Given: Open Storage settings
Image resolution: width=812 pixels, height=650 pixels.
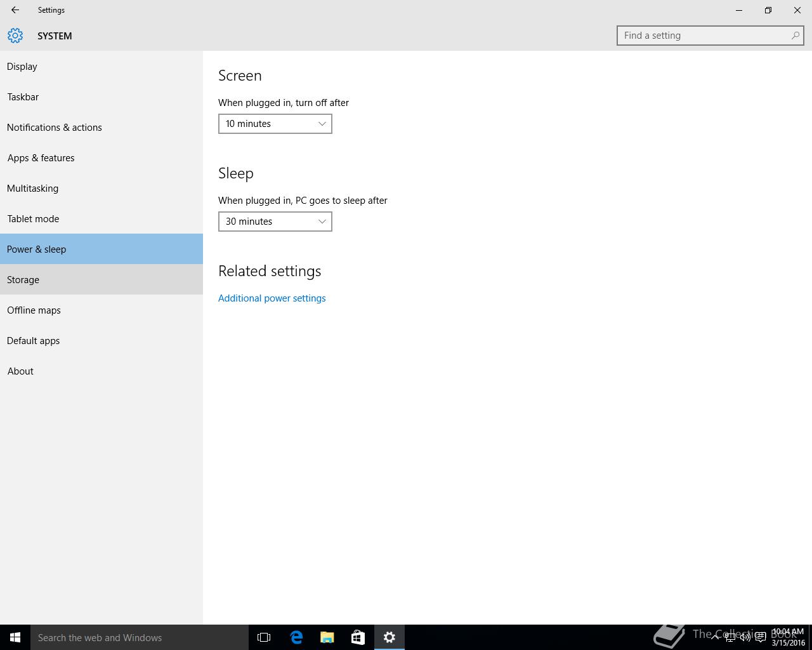Looking at the screenshot, I should pos(101,279).
